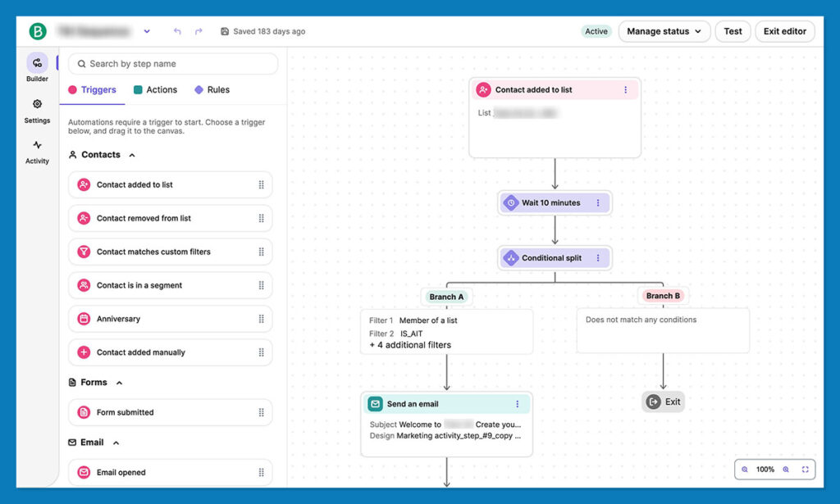The width and height of the screenshot is (840, 504).
Task: Open the Activity panel in the sidebar
Action: point(37,150)
